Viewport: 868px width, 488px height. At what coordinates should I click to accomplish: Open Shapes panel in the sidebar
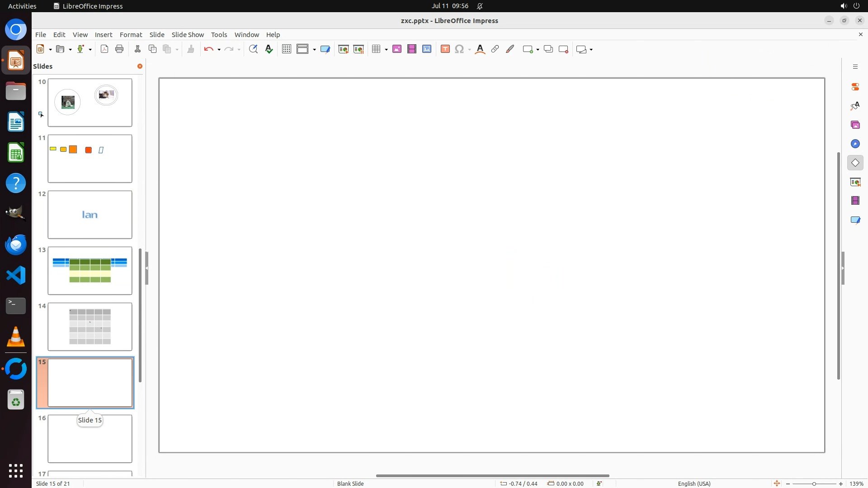855,163
